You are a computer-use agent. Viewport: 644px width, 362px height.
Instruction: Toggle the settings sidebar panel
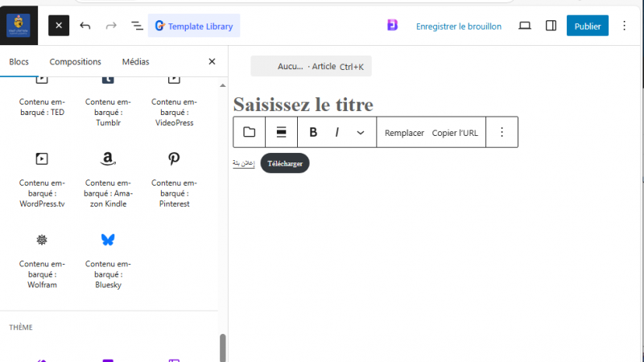(551, 26)
